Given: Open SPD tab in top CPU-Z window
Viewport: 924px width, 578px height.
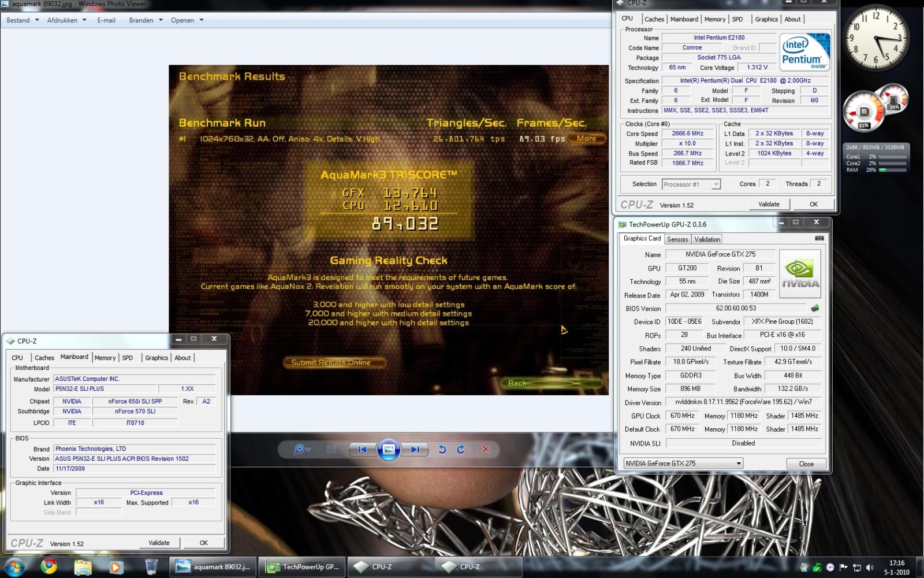Looking at the screenshot, I should point(737,19).
